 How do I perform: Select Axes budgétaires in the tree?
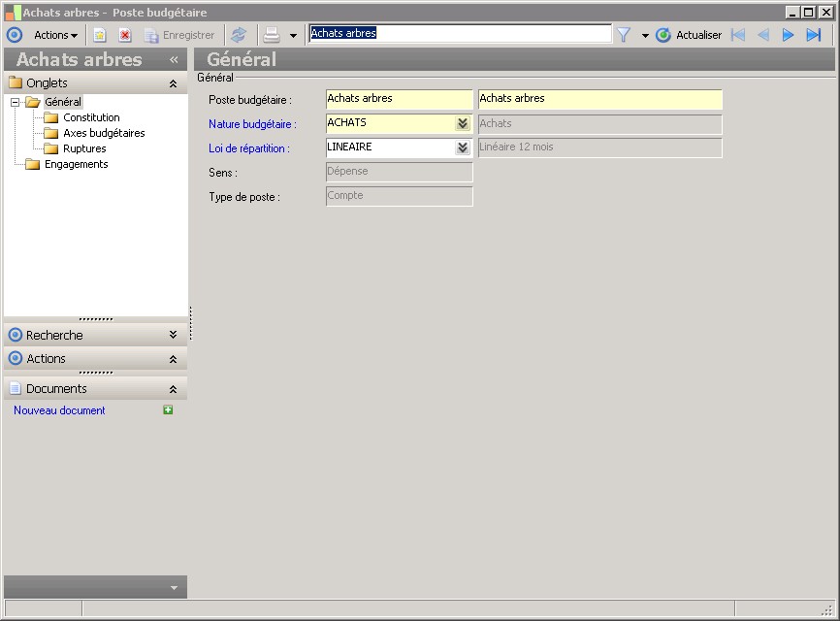104,133
